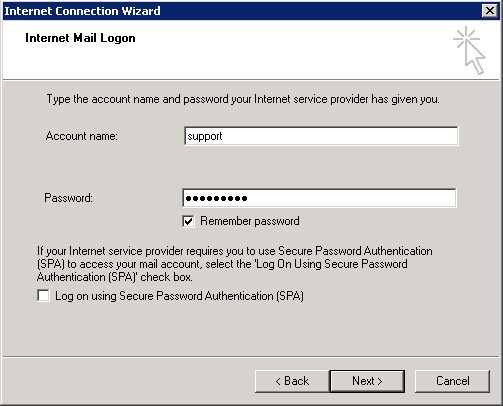Click the masked password dots
Screen dimensions: 503x406
[216, 199]
